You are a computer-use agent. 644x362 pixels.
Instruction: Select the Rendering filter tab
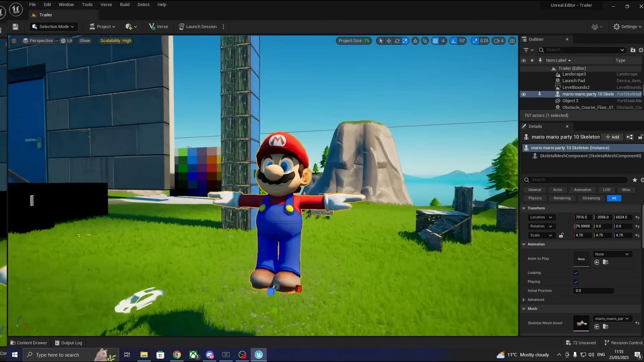(x=562, y=198)
